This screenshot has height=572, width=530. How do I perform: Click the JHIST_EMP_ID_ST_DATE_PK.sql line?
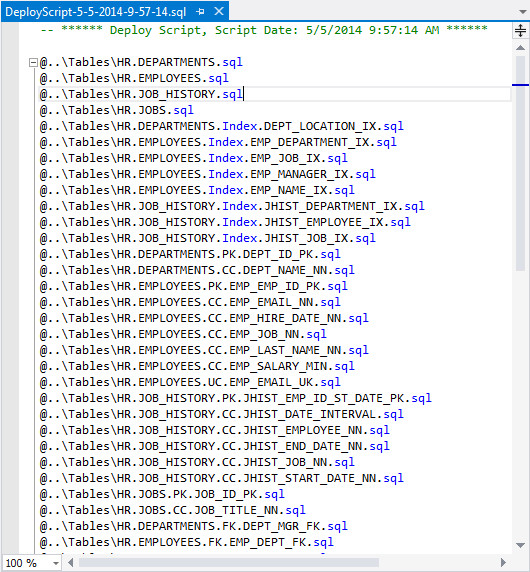click(236, 399)
